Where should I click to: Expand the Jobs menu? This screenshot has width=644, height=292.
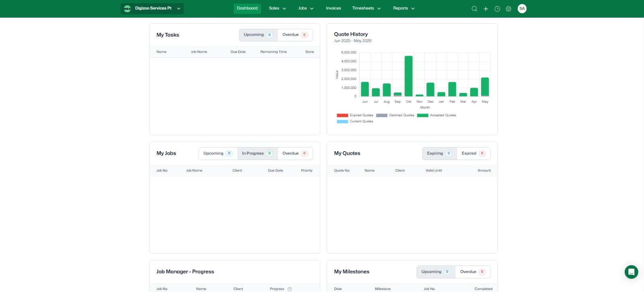pos(306,8)
